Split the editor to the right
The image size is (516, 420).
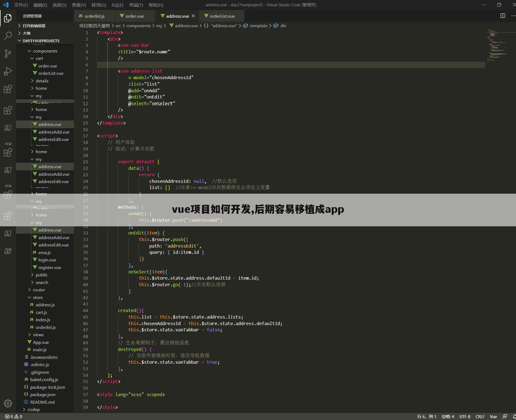tap(503, 16)
